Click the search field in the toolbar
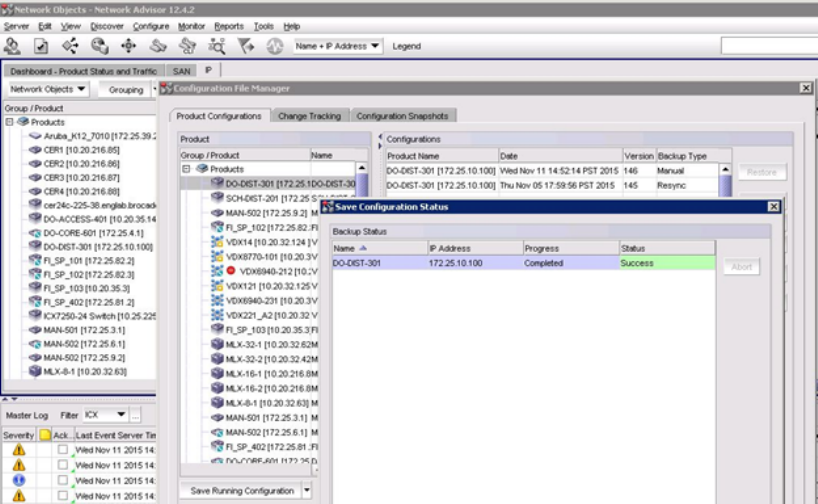Image resolution: width=818 pixels, height=504 pixels. [769, 46]
